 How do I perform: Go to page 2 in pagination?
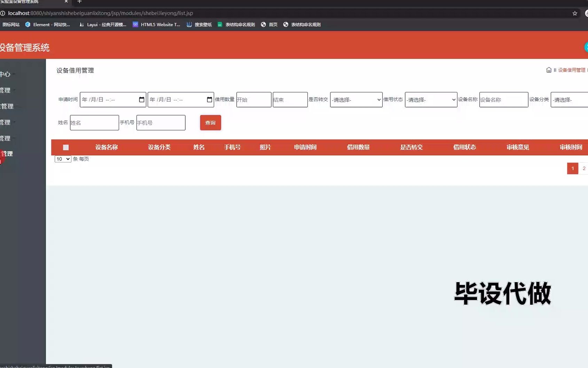point(583,168)
